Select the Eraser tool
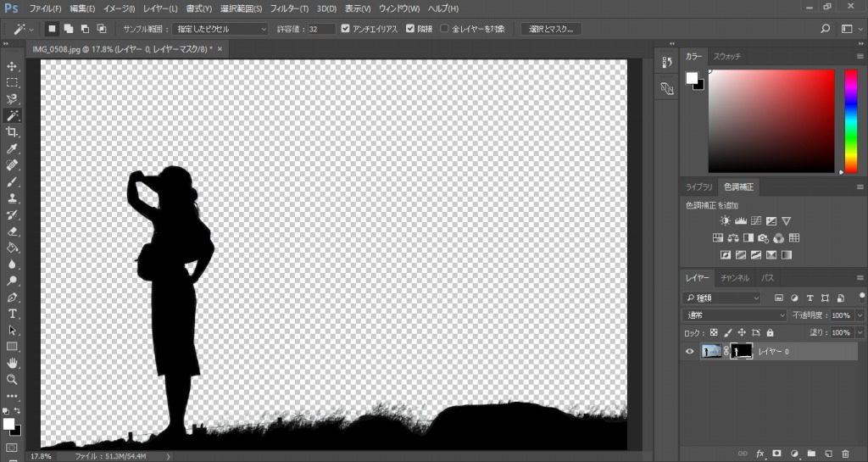The height and width of the screenshot is (462, 868). click(x=12, y=231)
